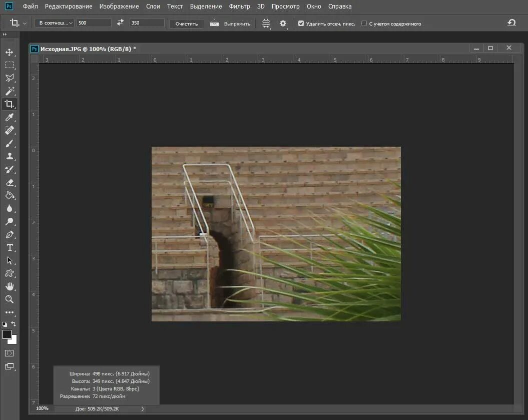Screen dimensions: 528x420
Task: Select the Eraser tool
Action: tap(10, 183)
